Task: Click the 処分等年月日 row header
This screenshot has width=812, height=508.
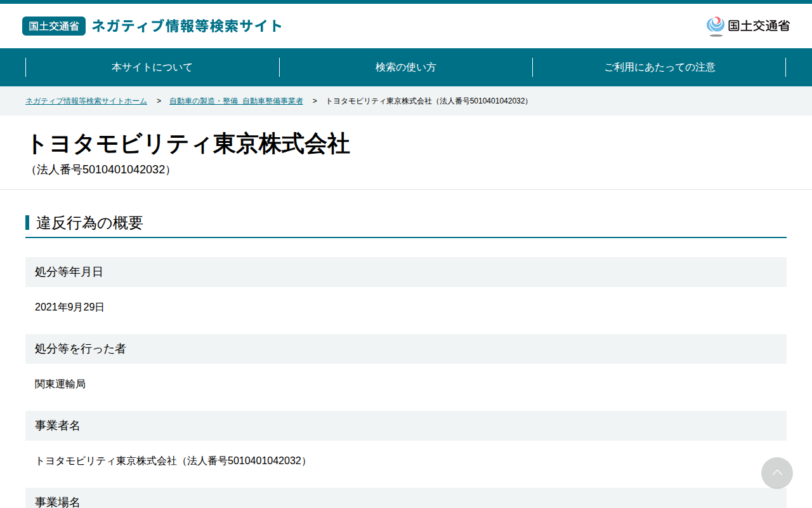Action: point(406,272)
